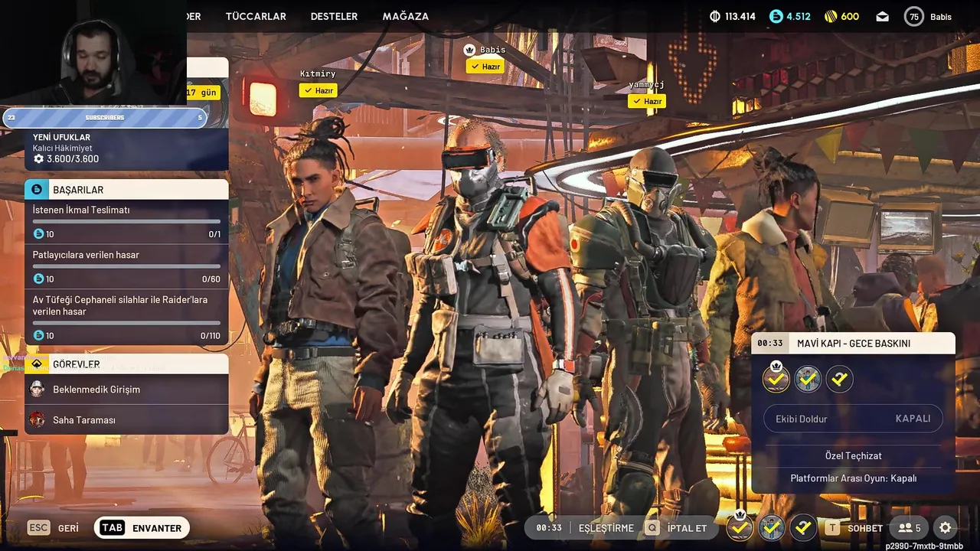The height and width of the screenshot is (551, 980).
Task: Click the Eşleştirme matchmaking status
Action: coord(606,528)
